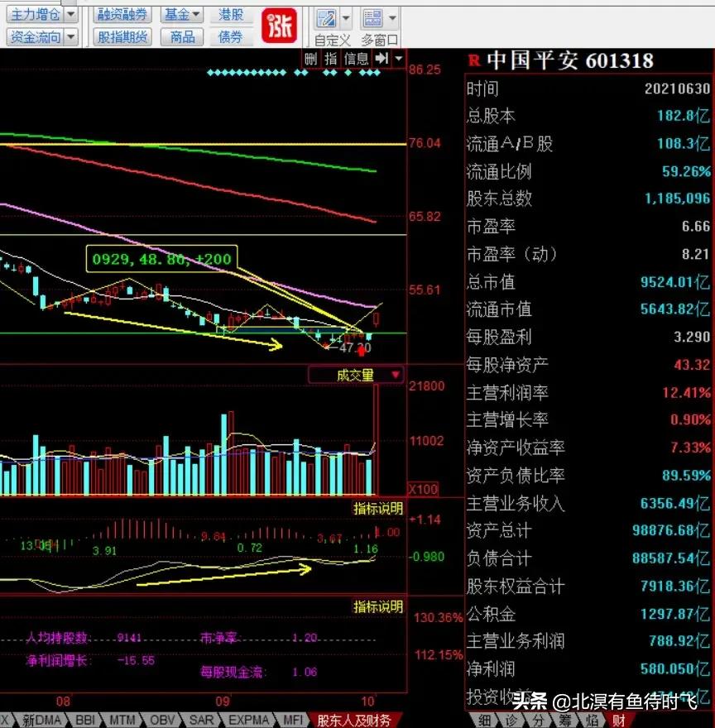Expand dropdown arrow next to 资金流向
This screenshot has width=715, height=728.
[70, 36]
